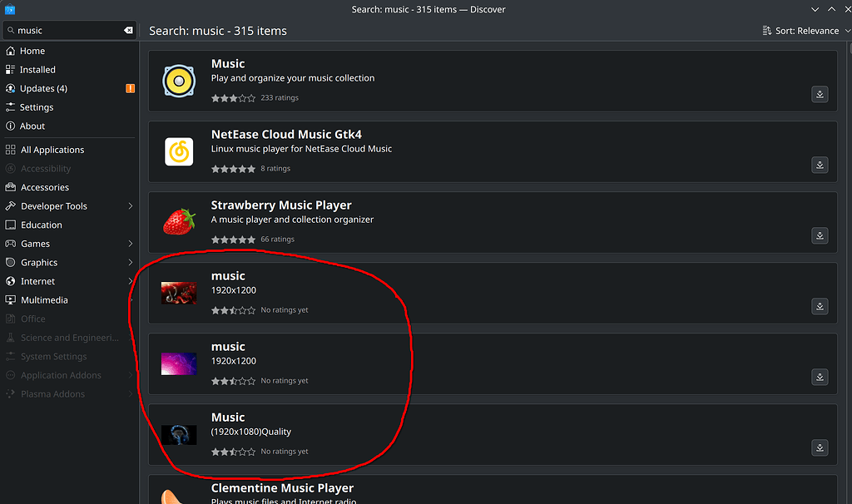Click NetEase Cloud Music Gtk4's download icon
Image resolution: width=852 pixels, height=504 pixels.
pyautogui.click(x=820, y=165)
